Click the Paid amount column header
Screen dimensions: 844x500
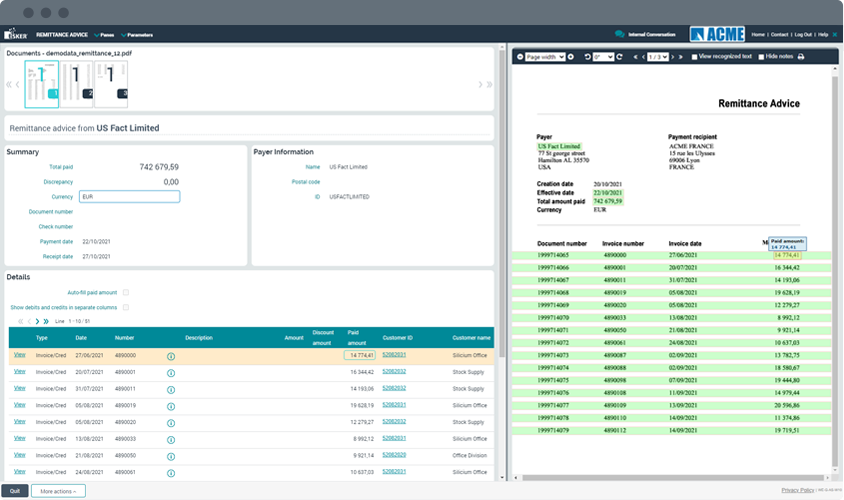pyautogui.click(x=356, y=337)
